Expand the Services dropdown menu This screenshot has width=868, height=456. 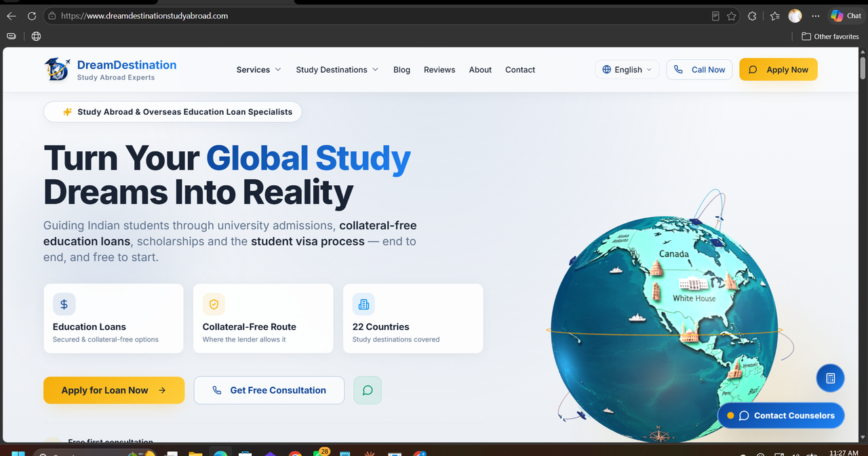(258, 70)
